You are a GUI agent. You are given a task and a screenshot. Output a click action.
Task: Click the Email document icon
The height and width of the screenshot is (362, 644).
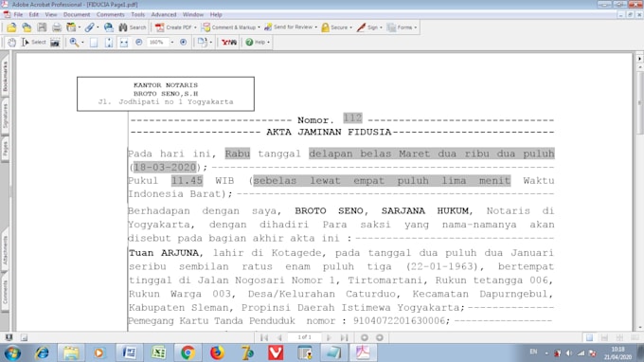[108, 27]
